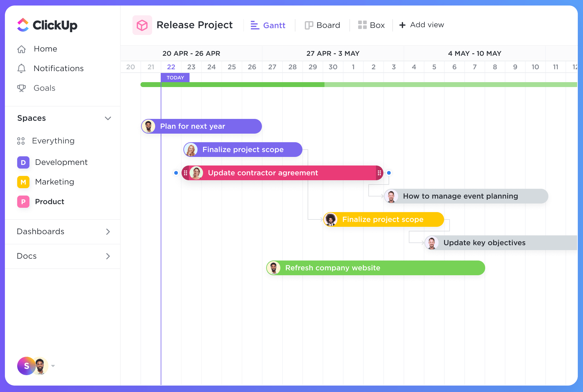Open Goals via the trophy icon
583x392 pixels.
pyautogui.click(x=21, y=88)
